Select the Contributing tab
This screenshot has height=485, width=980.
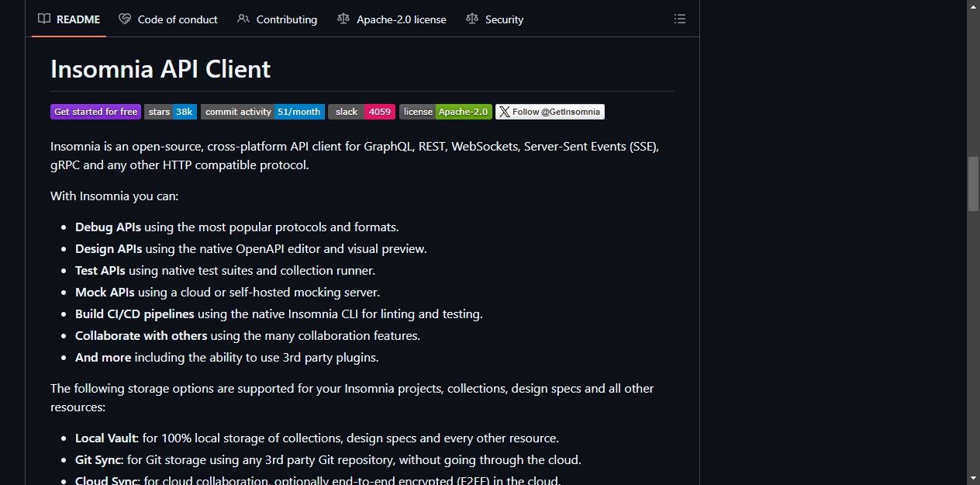point(277,19)
